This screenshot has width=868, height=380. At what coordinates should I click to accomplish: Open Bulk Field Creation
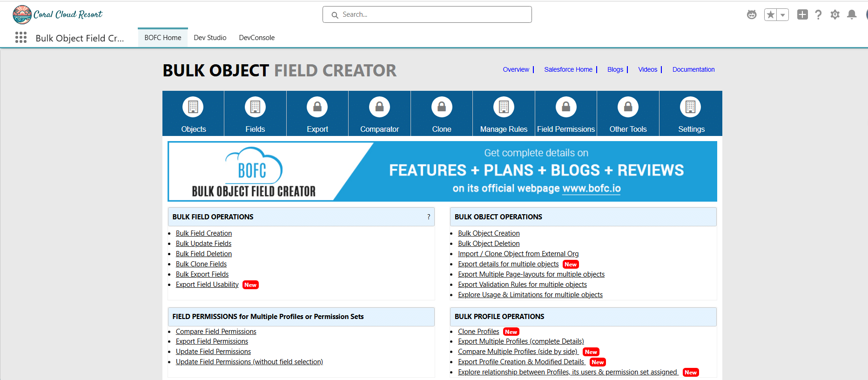pyautogui.click(x=204, y=233)
